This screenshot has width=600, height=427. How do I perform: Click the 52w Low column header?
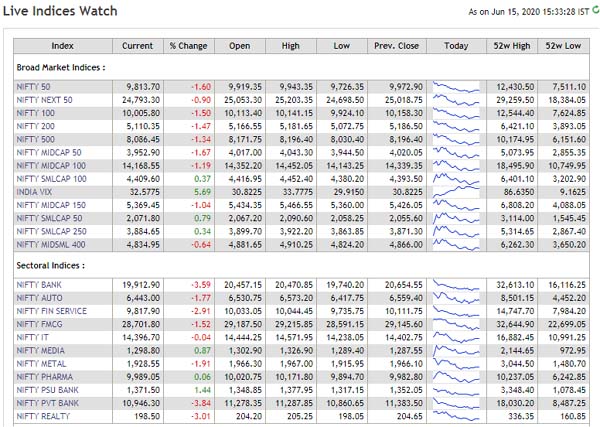click(x=563, y=46)
